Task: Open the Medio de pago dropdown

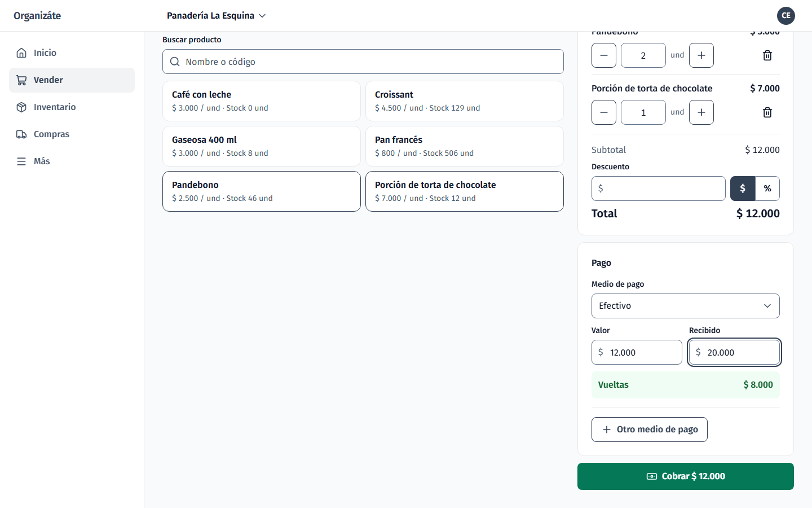Action: (x=686, y=306)
